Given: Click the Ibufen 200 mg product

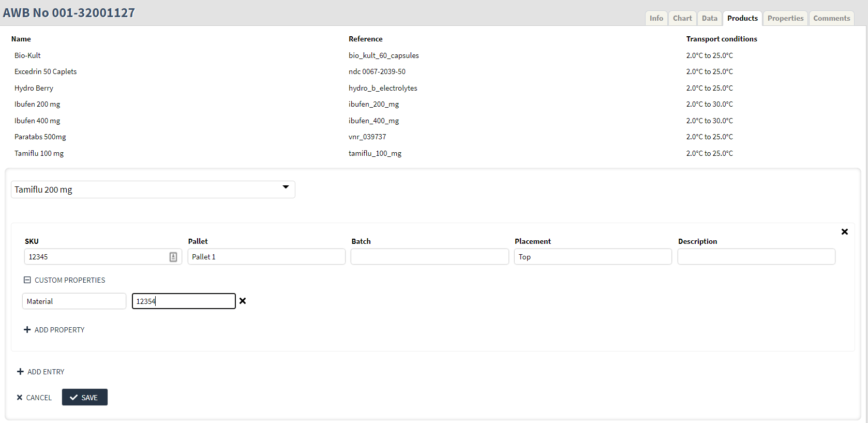Looking at the screenshot, I should point(37,104).
